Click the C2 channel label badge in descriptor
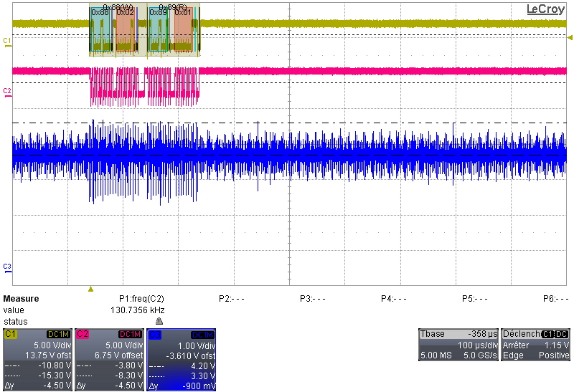574x392 pixels. click(x=83, y=334)
